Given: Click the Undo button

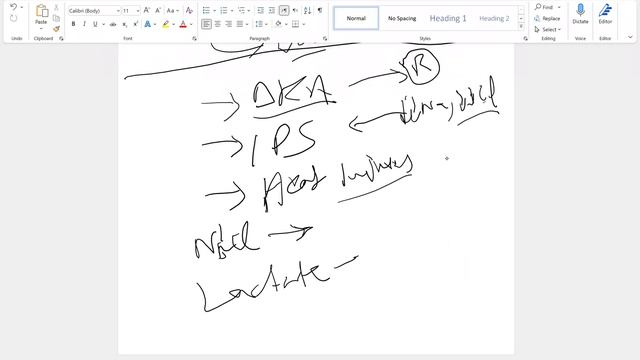Looking at the screenshot, I should click(13, 7).
